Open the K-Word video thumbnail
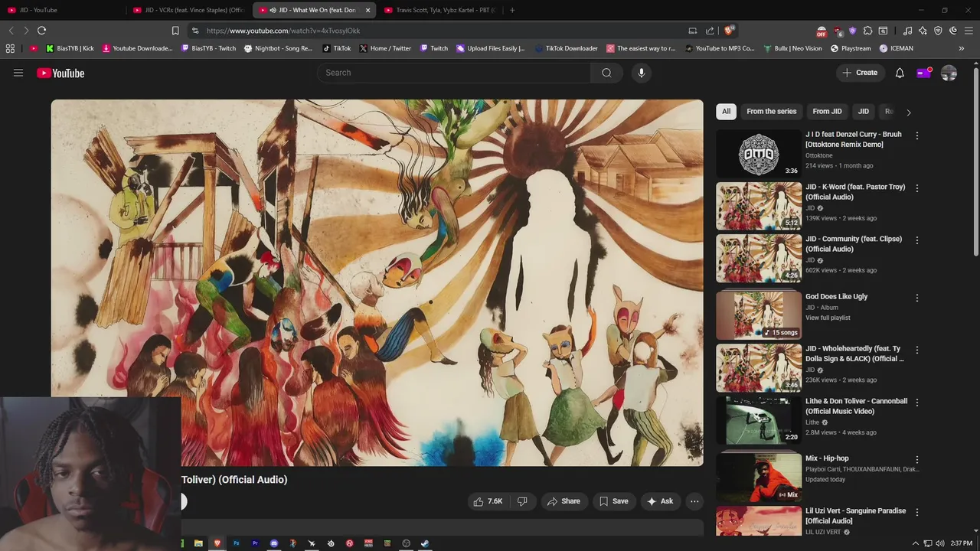 pos(759,206)
